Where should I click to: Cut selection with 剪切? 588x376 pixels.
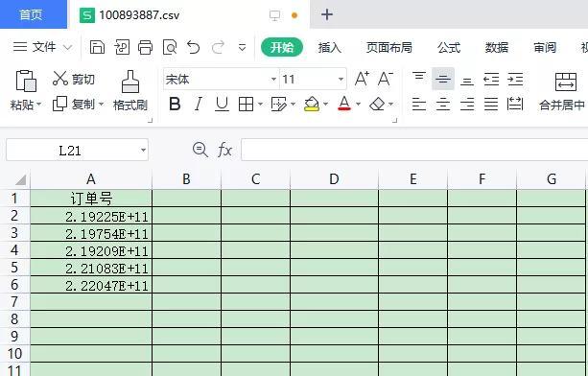pos(74,79)
